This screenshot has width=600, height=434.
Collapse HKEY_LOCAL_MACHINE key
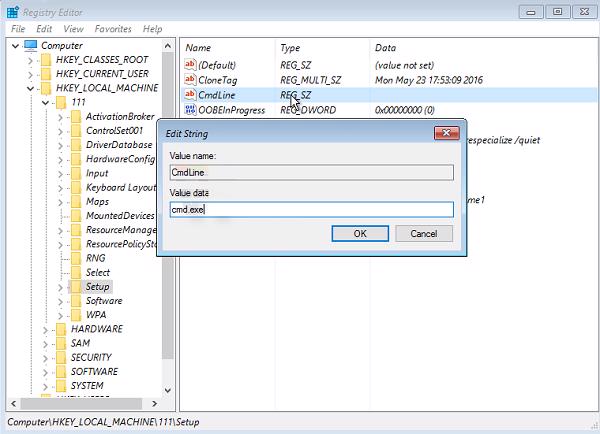[x=30, y=88]
